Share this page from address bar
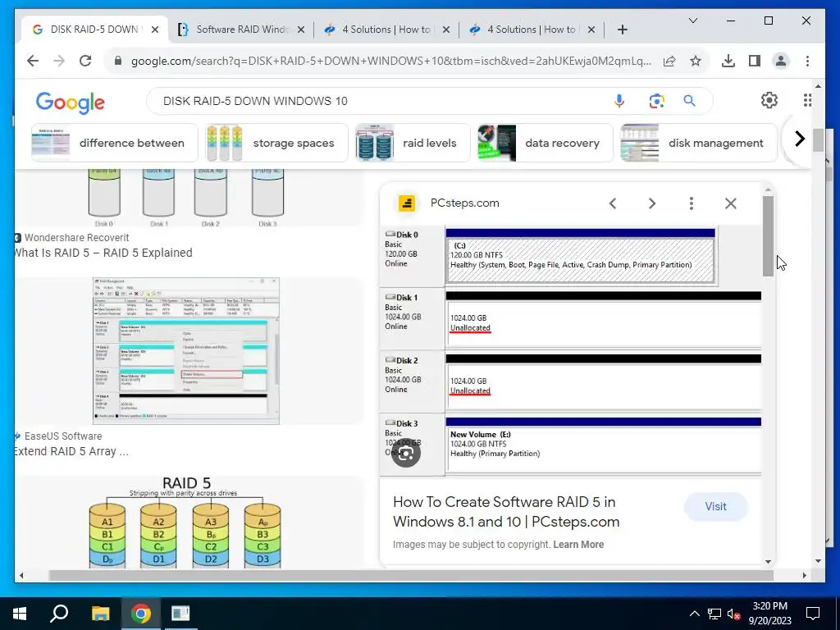 (x=669, y=61)
